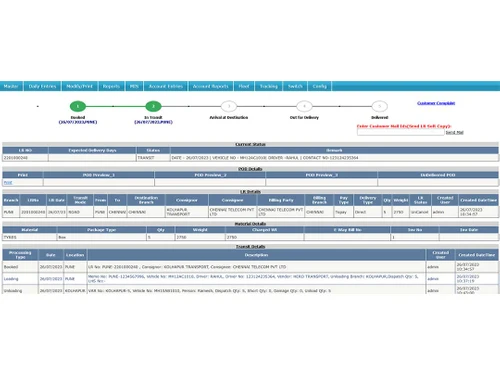
Task: Click the Booked row description text
Action: pos(187,267)
